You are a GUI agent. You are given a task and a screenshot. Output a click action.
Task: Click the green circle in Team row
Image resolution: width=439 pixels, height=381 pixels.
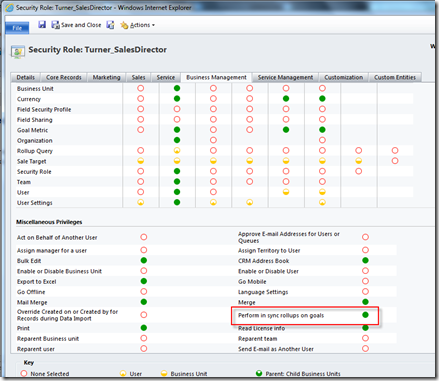177,181
